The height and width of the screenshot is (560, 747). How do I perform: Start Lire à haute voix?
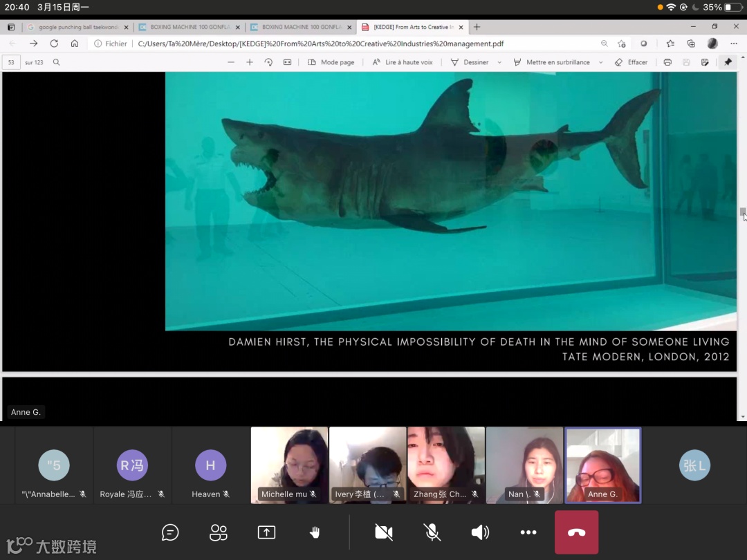tap(403, 62)
